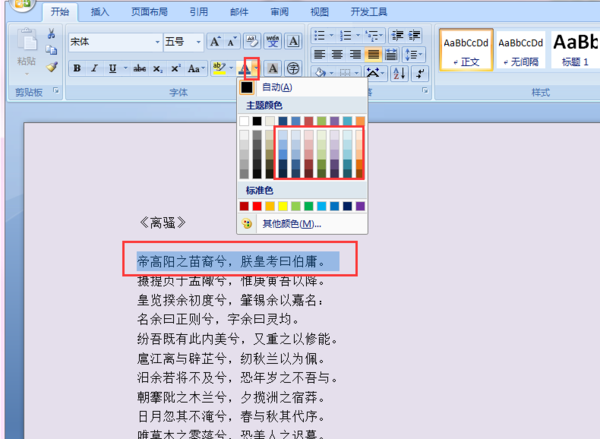Toggle Justify paragraph alignment
This screenshot has width=600, height=439.
point(373,55)
